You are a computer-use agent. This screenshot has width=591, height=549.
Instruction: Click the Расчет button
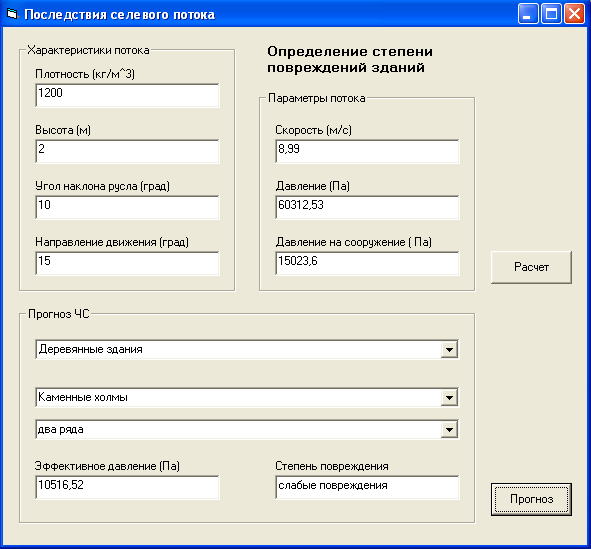[x=531, y=267]
